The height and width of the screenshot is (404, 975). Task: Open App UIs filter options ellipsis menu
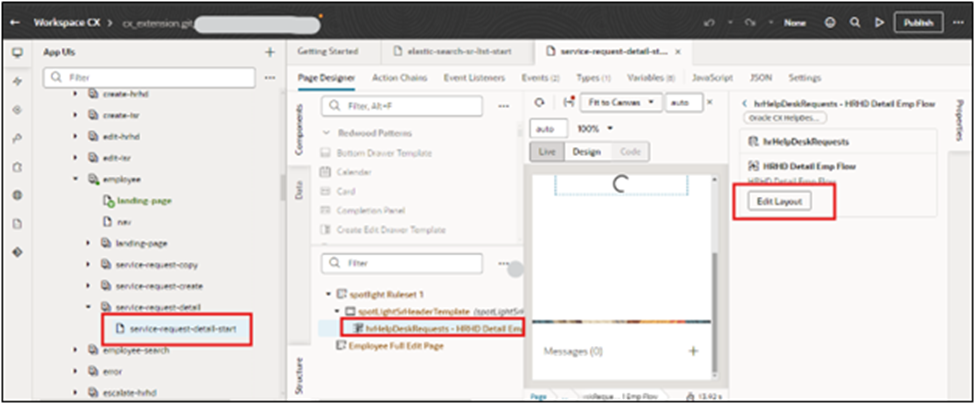point(270,78)
